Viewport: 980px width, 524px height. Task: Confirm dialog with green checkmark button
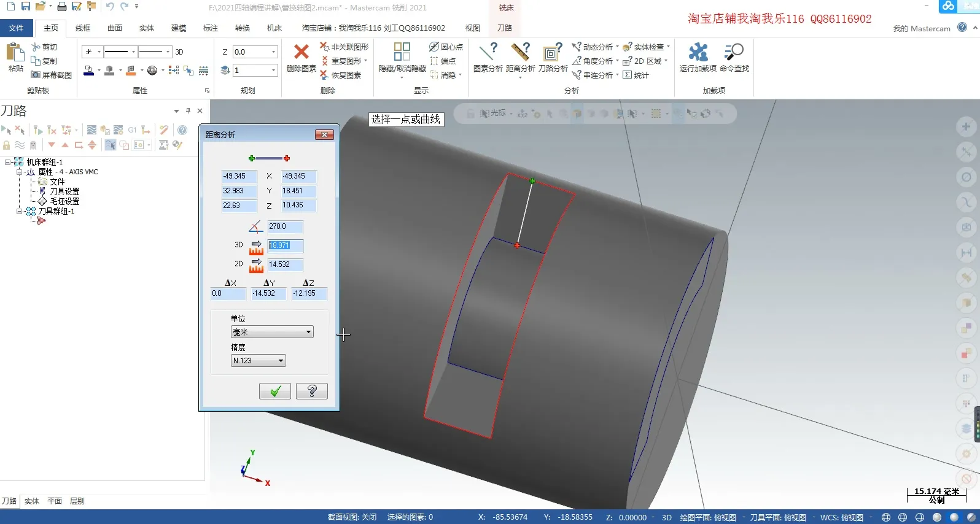[275, 391]
